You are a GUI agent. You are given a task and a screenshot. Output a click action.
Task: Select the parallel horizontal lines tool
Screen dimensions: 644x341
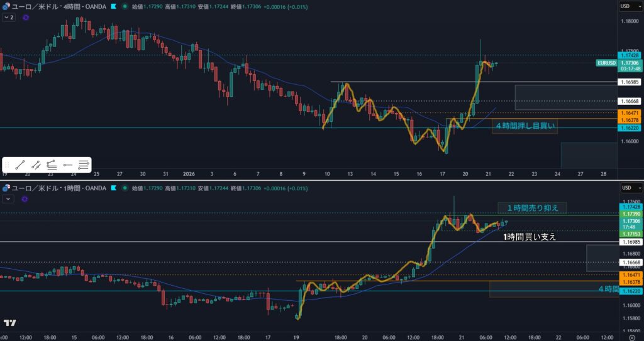click(x=84, y=165)
